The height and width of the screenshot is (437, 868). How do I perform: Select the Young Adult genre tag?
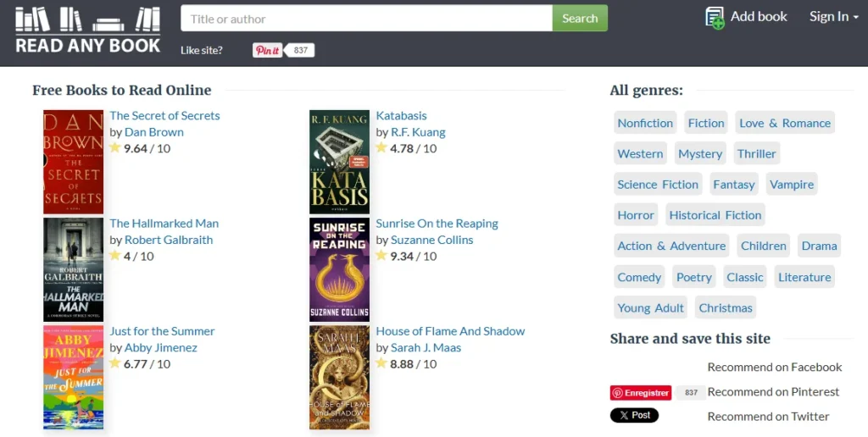coord(650,308)
